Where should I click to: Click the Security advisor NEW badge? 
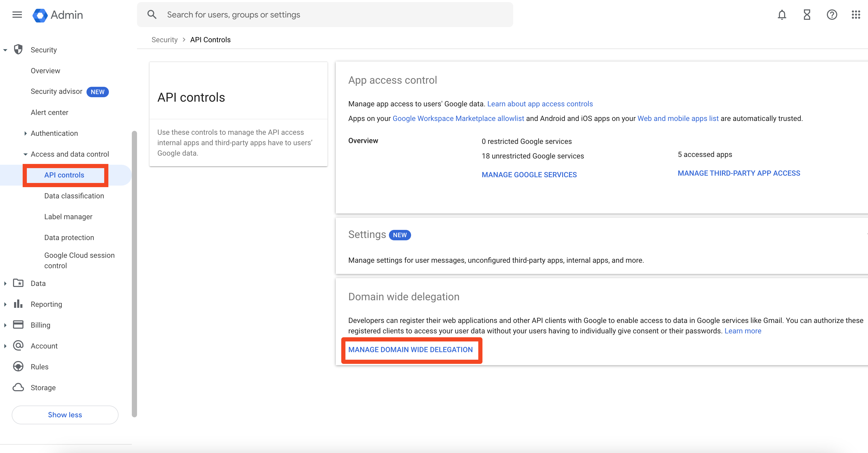97,92
